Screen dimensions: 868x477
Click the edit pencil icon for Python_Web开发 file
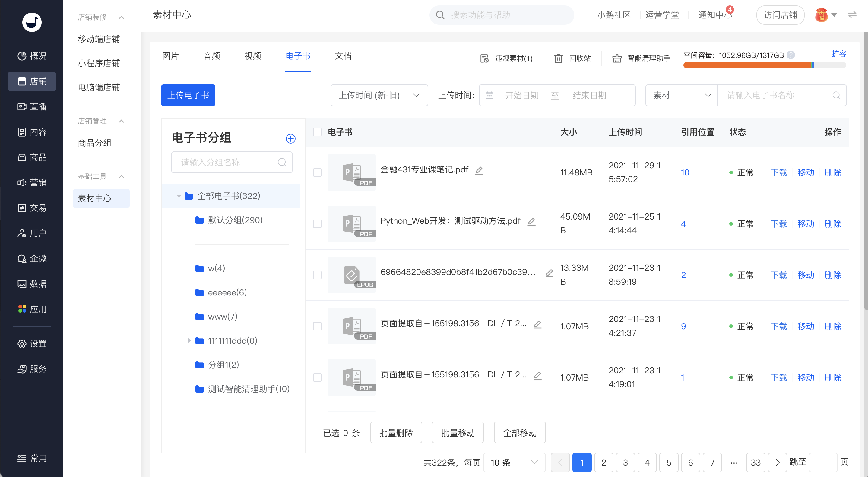(x=531, y=222)
